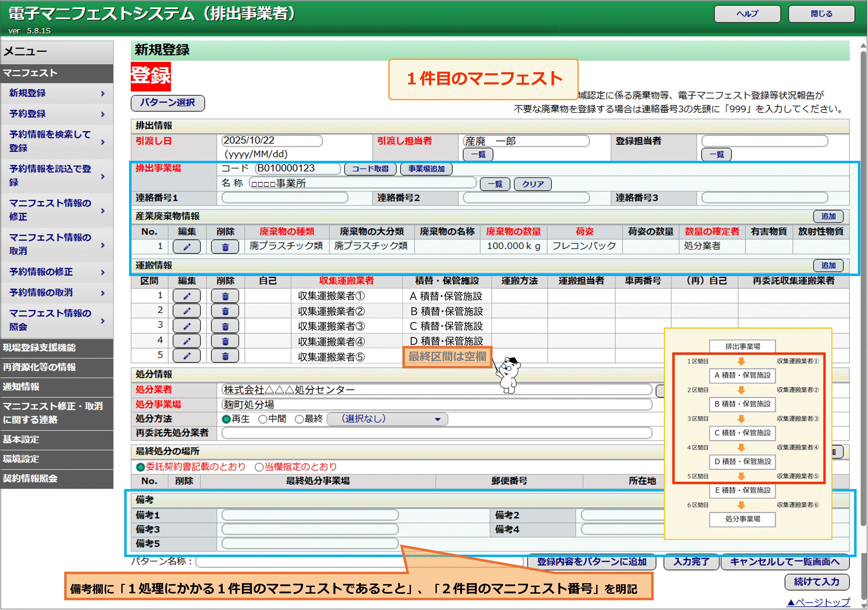Click the trash icon for transport section 4
The height and width of the screenshot is (610, 868).
coord(225,341)
